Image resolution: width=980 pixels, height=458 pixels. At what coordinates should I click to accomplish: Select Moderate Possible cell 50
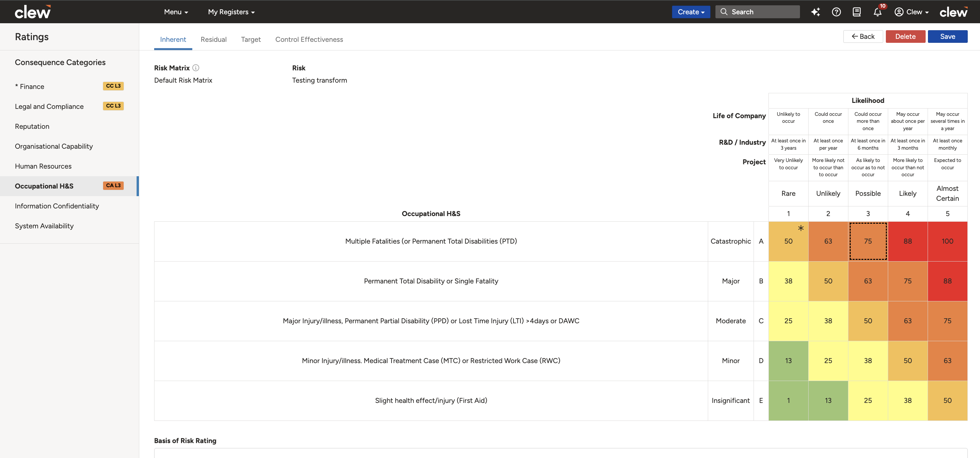868,321
